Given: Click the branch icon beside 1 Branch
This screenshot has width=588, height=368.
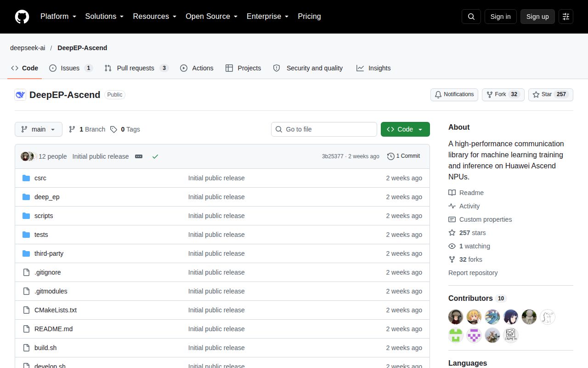Looking at the screenshot, I should 72,129.
